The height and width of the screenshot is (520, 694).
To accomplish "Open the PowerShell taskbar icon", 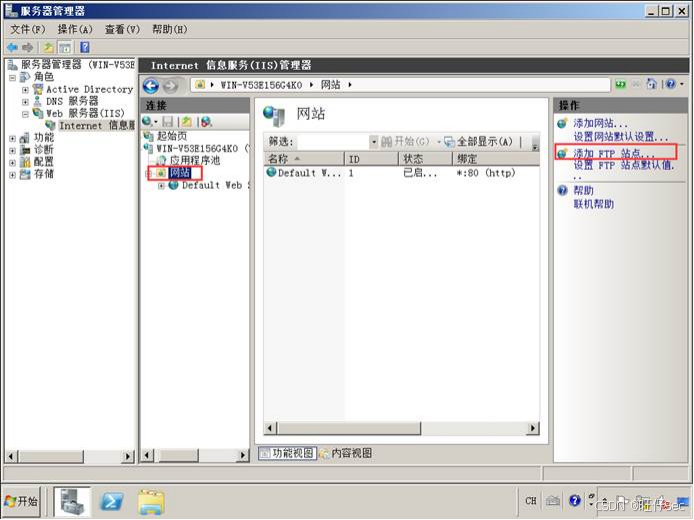I will point(111,501).
